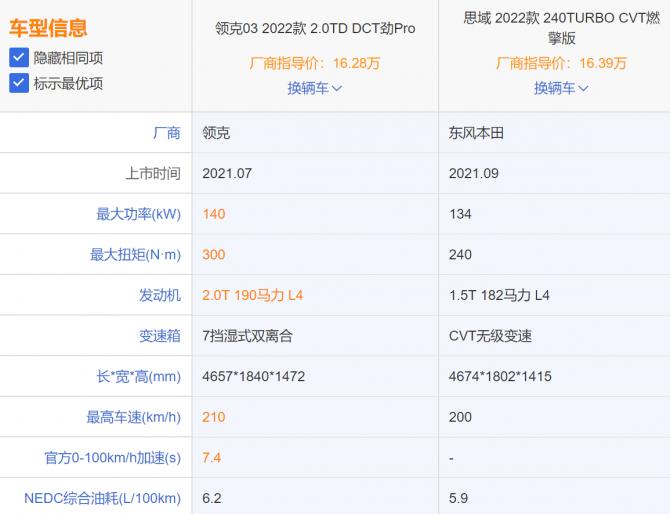This screenshot has height=514, width=670.
Task: Open the 领克03 2022款 2.0TD DCT劲Pro title
Action: coord(315,28)
